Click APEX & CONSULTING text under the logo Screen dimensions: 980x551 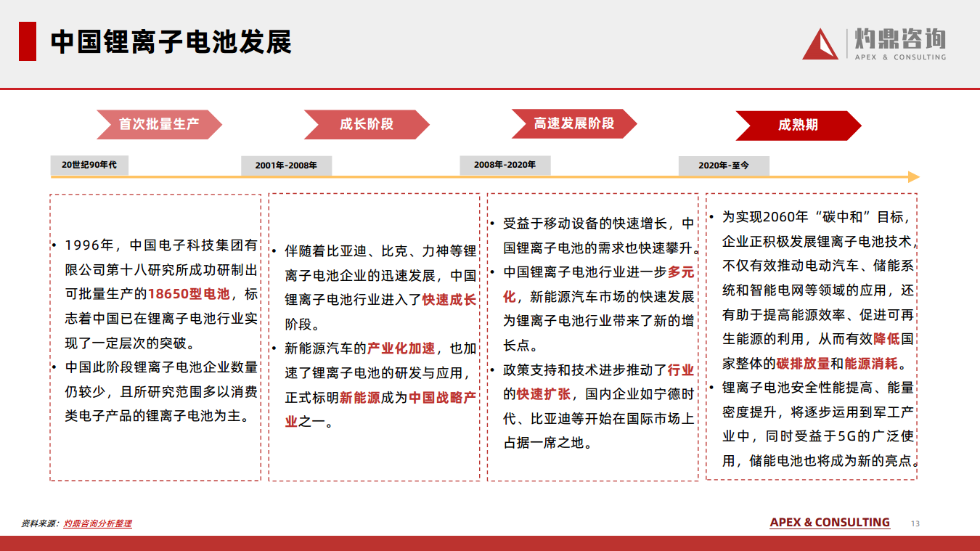(900, 57)
